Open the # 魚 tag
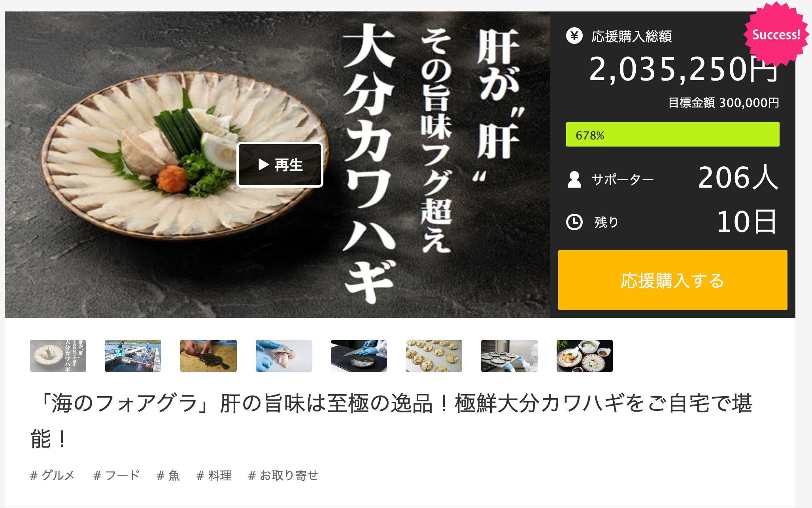The image size is (812, 508). [x=168, y=475]
